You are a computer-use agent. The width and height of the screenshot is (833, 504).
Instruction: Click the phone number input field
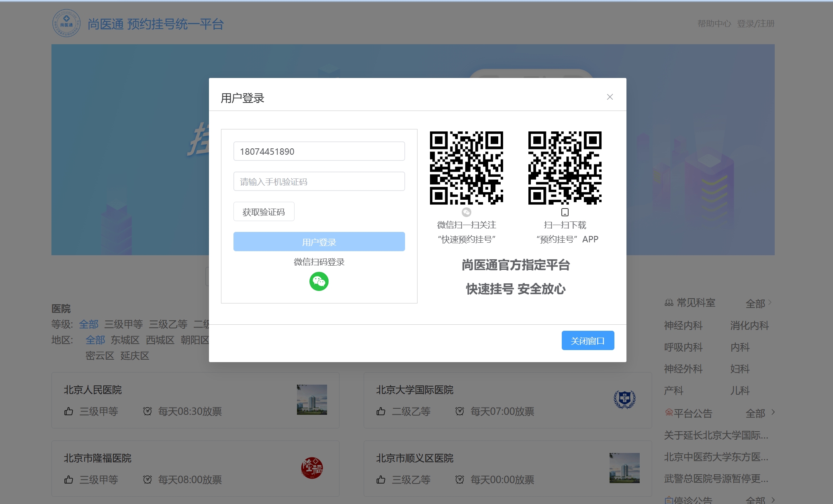click(x=319, y=151)
